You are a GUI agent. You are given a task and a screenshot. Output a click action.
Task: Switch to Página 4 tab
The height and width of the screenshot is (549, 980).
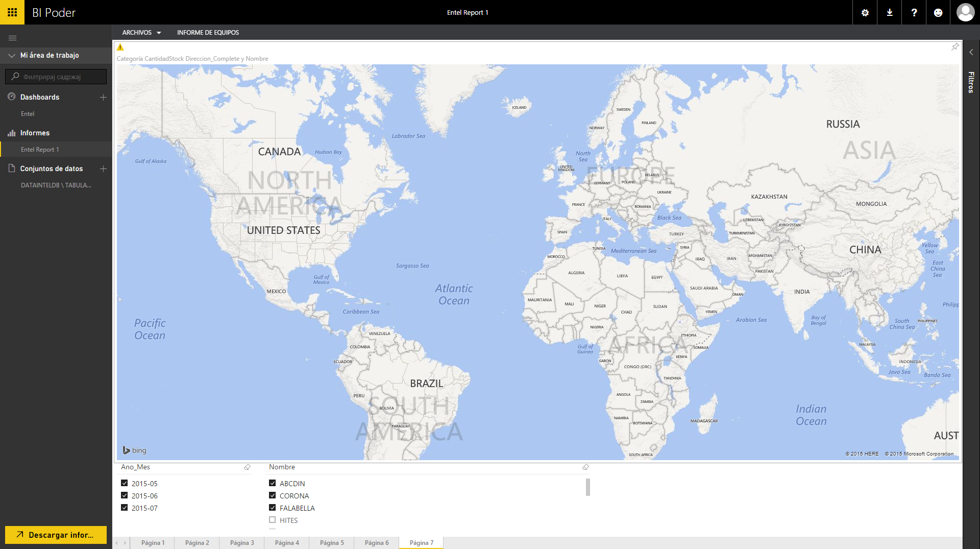click(x=287, y=543)
